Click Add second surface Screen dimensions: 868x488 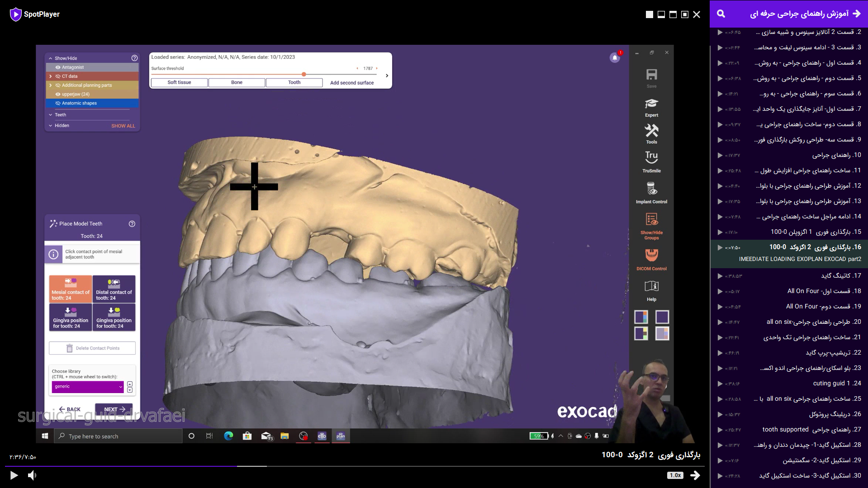coord(352,83)
